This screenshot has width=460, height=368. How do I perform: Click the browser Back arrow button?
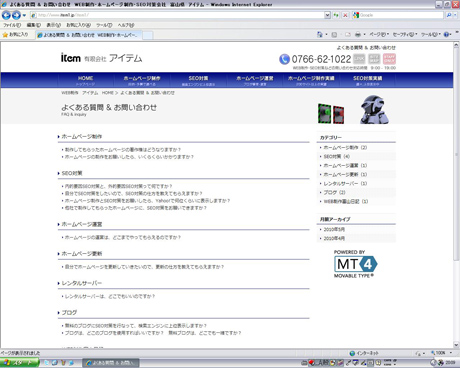pyautogui.click(x=6, y=15)
